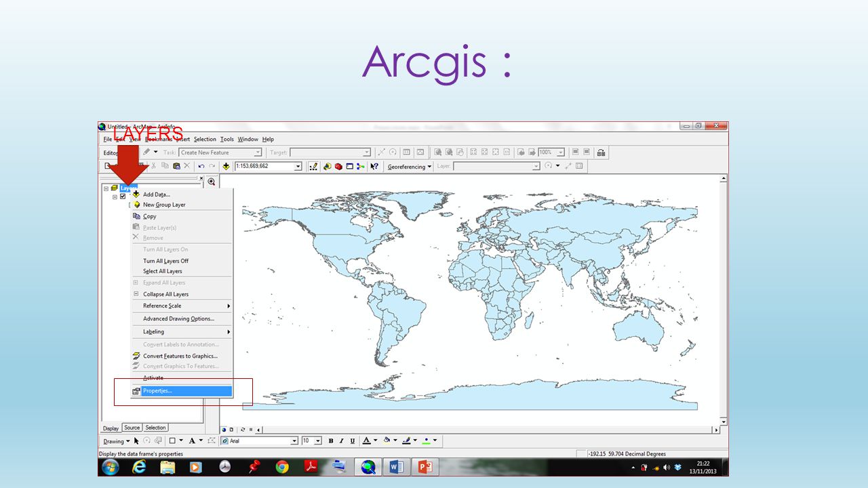Screen dimensions: 868x488
Task: Toggle the layer visibility checkbox
Action: (x=123, y=197)
